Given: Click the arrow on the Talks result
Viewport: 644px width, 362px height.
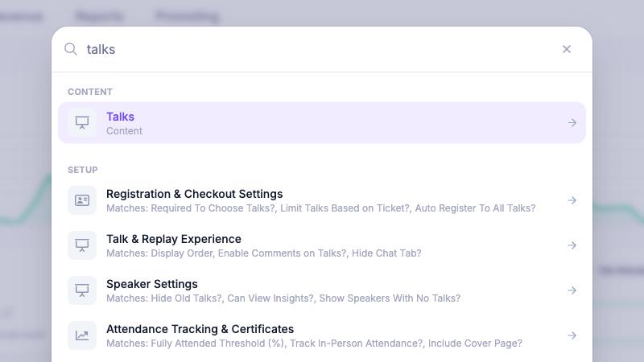Looking at the screenshot, I should tap(572, 123).
